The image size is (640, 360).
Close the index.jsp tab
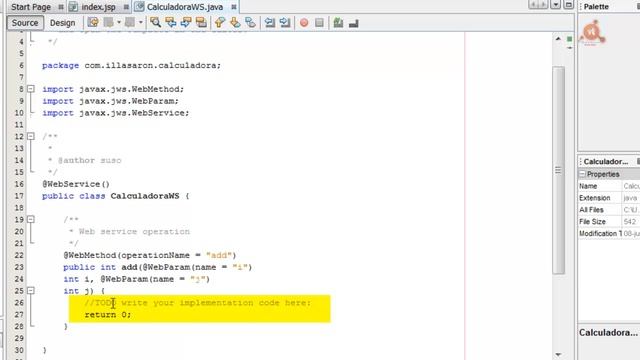pos(126,7)
